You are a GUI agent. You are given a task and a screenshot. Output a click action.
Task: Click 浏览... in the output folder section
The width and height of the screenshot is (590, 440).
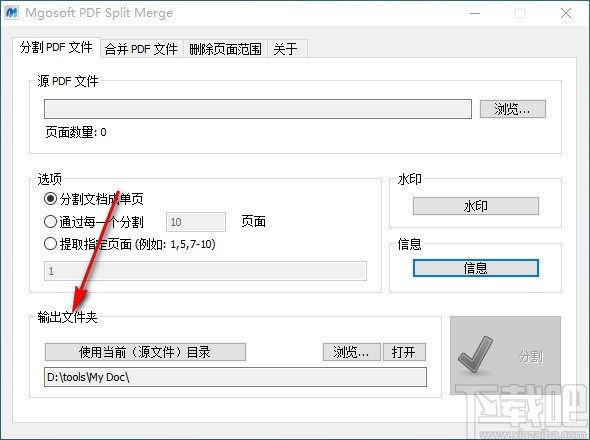351,352
